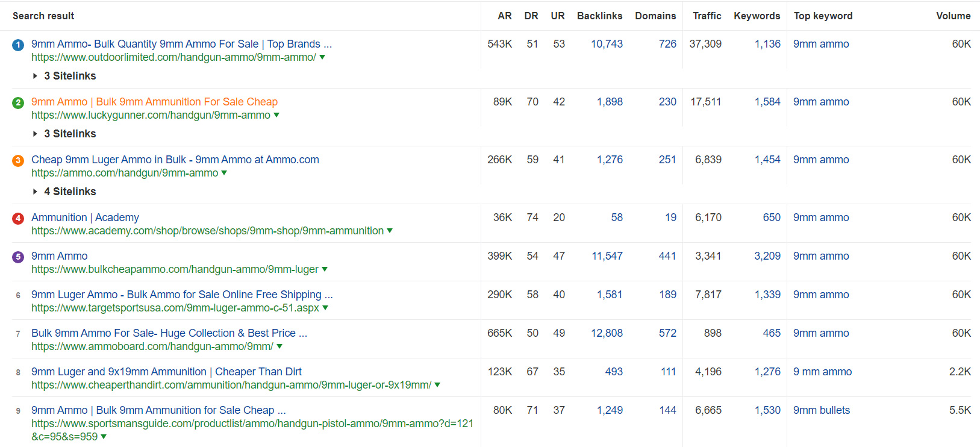Open '9mm Ammo' bulkcheapammo result title
The width and height of the screenshot is (980, 447).
tap(60, 256)
